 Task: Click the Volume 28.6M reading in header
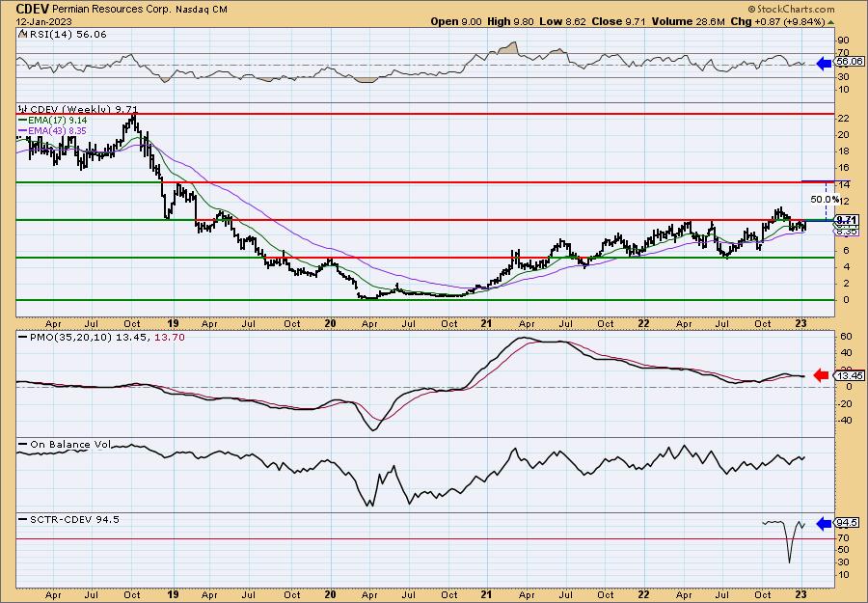(x=689, y=21)
